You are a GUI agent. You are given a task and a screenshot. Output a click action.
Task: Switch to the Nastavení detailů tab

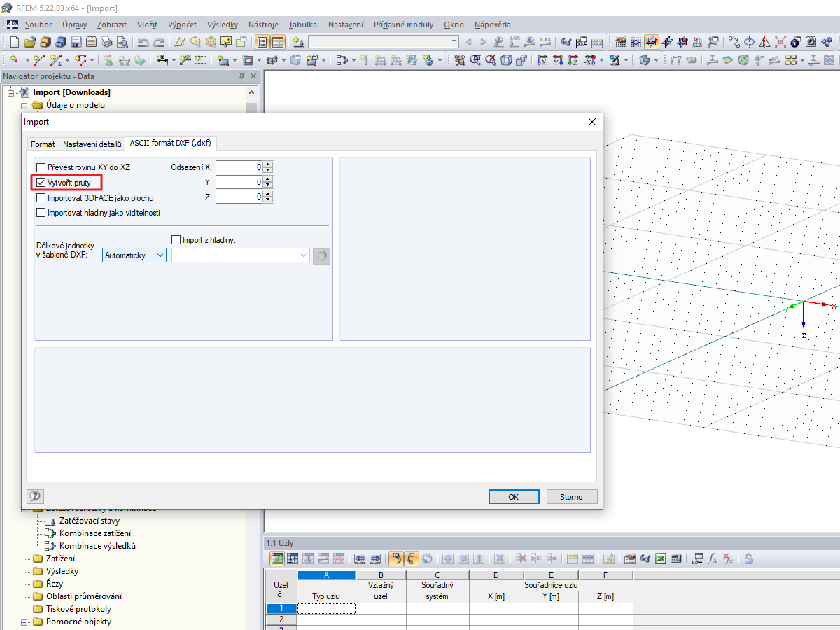click(92, 143)
